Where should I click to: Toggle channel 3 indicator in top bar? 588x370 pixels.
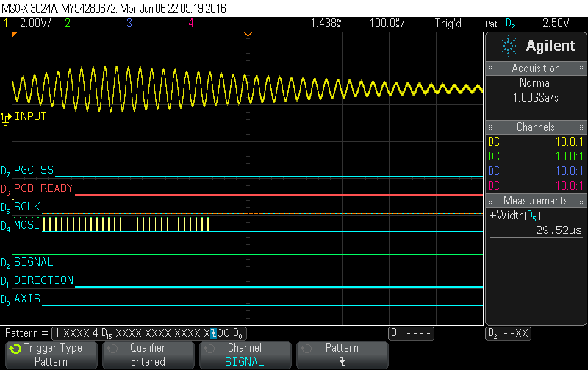[x=129, y=23]
